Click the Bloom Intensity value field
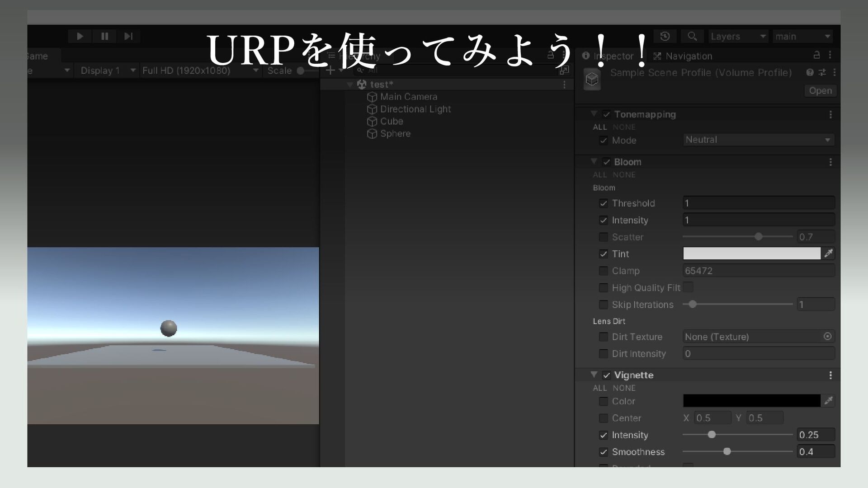868x488 pixels. tap(759, 220)
